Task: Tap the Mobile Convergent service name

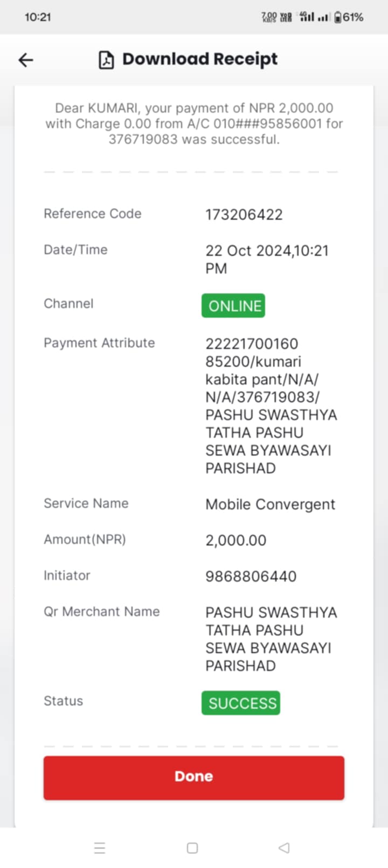Action: (x=271, y=504)
